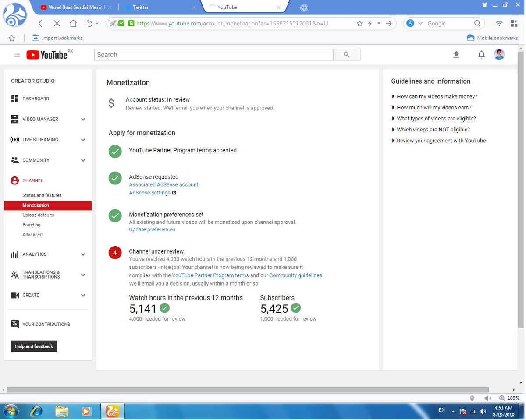Expand the Video Manager section
The image size is (526, 420).
coord(83,119)
